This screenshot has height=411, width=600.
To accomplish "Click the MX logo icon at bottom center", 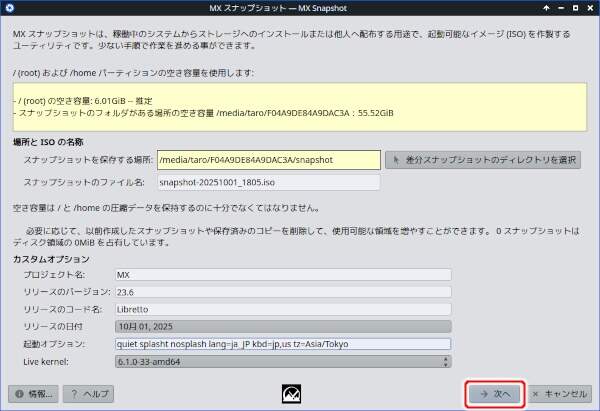I will (293, 393).
